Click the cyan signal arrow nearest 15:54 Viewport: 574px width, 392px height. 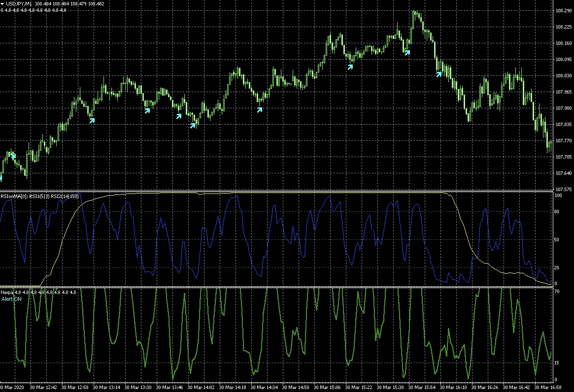(407, 52)
